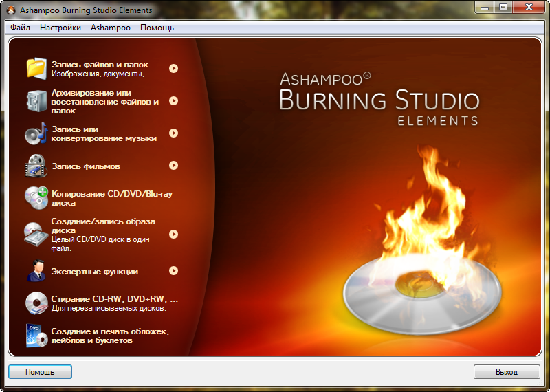The height and width of the screenshot is (392, 550).
Task: Click the Выход button
Action: click(507, 371)
